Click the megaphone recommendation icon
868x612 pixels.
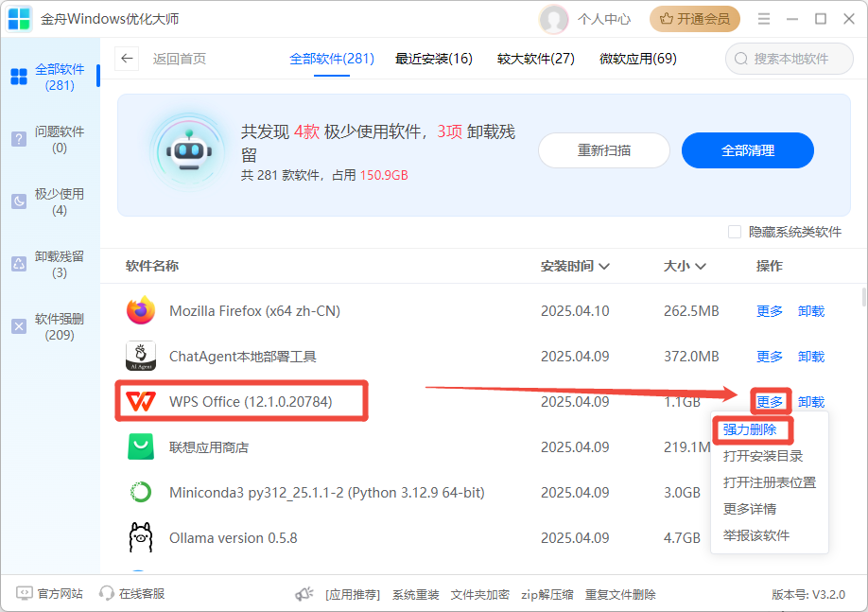[304, 594]
